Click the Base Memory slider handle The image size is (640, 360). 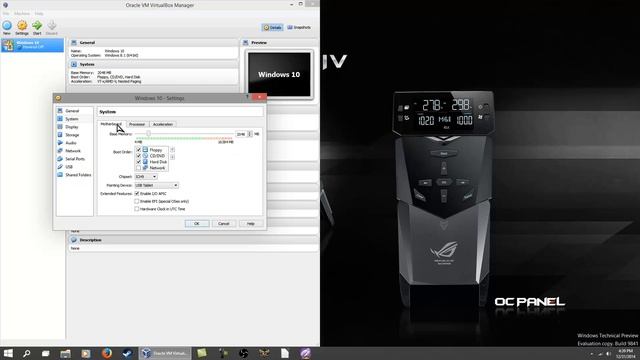(x=149, y=133)
